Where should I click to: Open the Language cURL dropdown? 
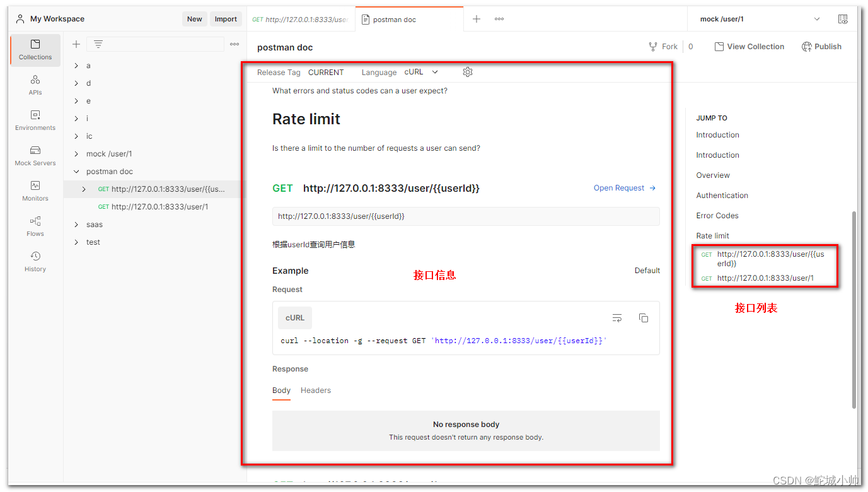[x=421, y=72]
